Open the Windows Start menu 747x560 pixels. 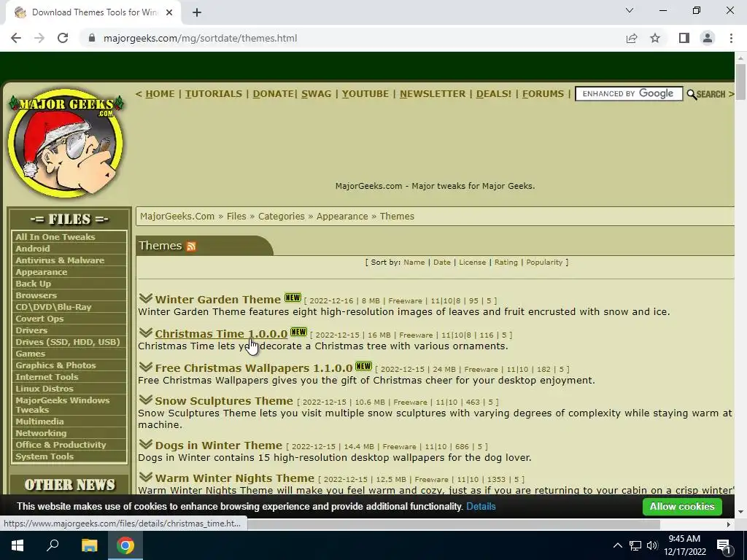coord(18,545)
